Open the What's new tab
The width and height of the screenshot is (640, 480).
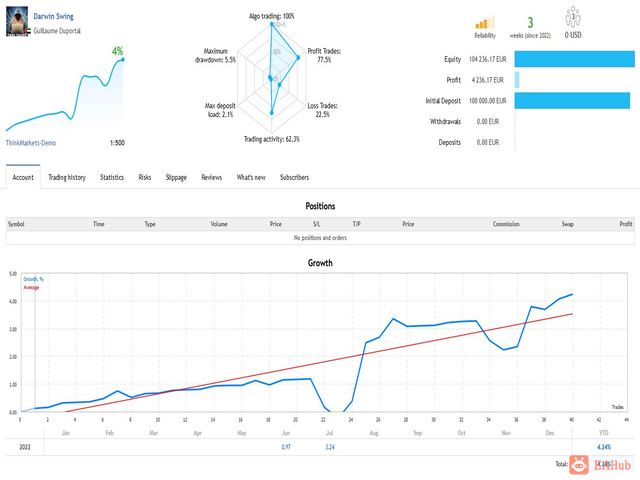tap(251, 177)
